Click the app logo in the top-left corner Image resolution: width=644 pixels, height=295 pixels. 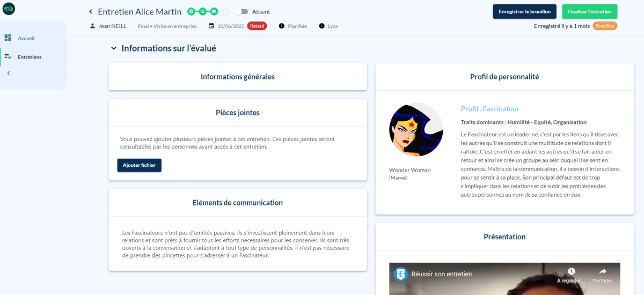[x=9, y=9]
